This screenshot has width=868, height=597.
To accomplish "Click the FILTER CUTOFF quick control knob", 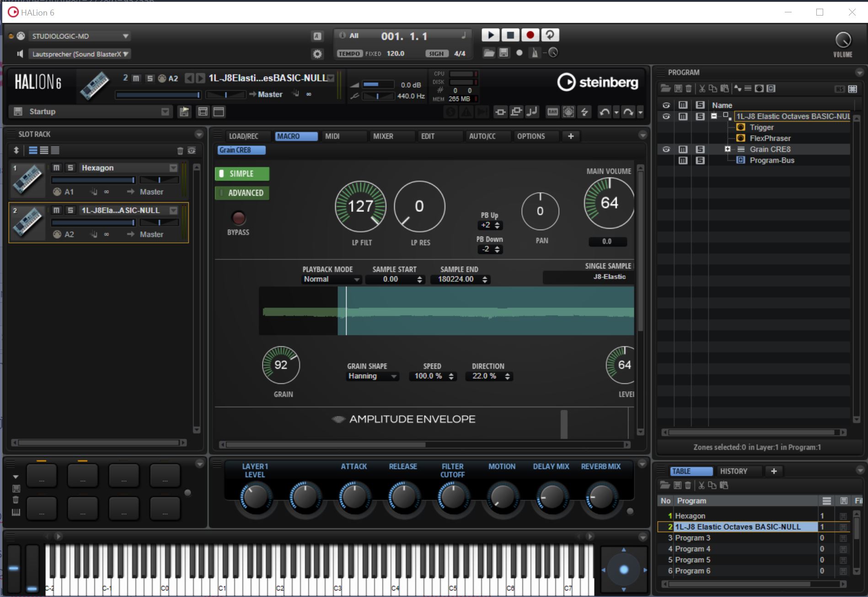I will [x=453, y=498].
